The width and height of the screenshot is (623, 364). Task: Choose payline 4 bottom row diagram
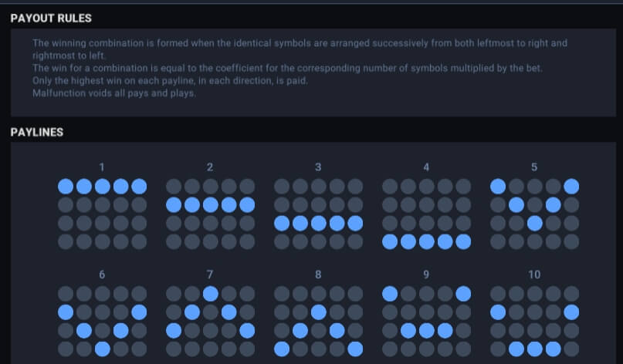click(426, 214)
